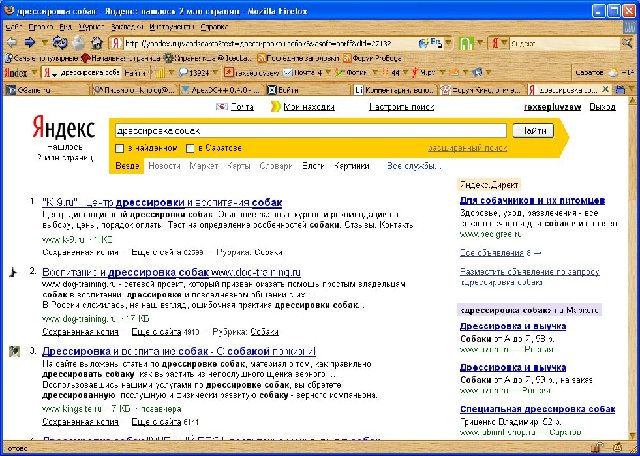
Task: Open the Закладки menu
Action: 127,27
